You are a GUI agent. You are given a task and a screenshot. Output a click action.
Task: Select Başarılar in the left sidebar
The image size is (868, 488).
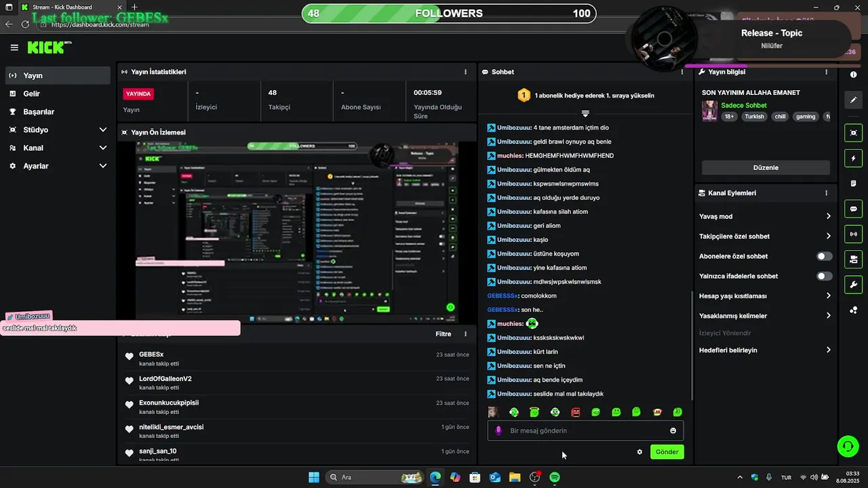(58, 112)
